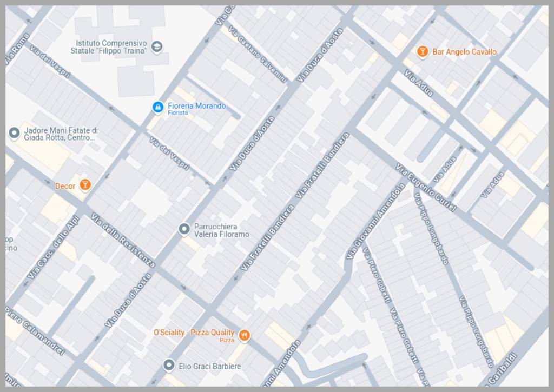554x392 pixels.
Task: Click the Piero Calamandrei street label
Action: coord(35,331)
